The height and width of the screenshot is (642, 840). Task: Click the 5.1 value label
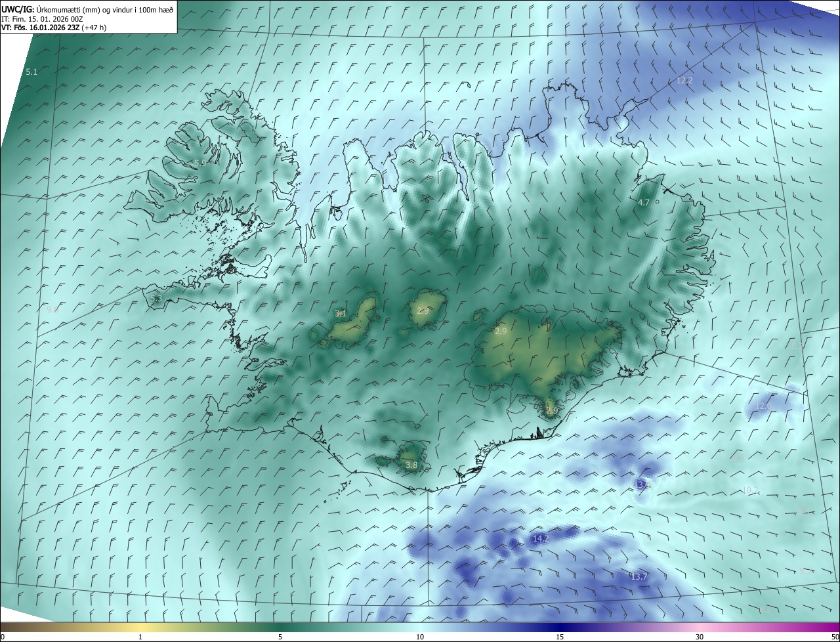click(x=31, y=71)
